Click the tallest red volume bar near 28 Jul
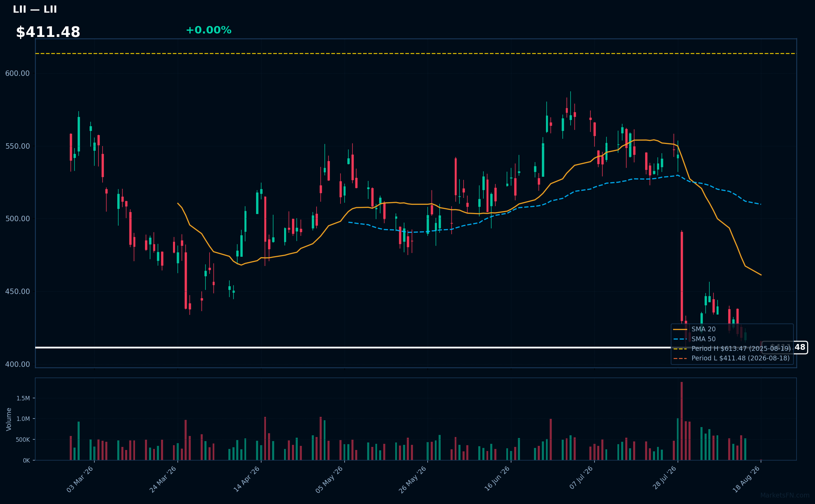Viewport: 815px width, 504px height. tap(682, 421)
